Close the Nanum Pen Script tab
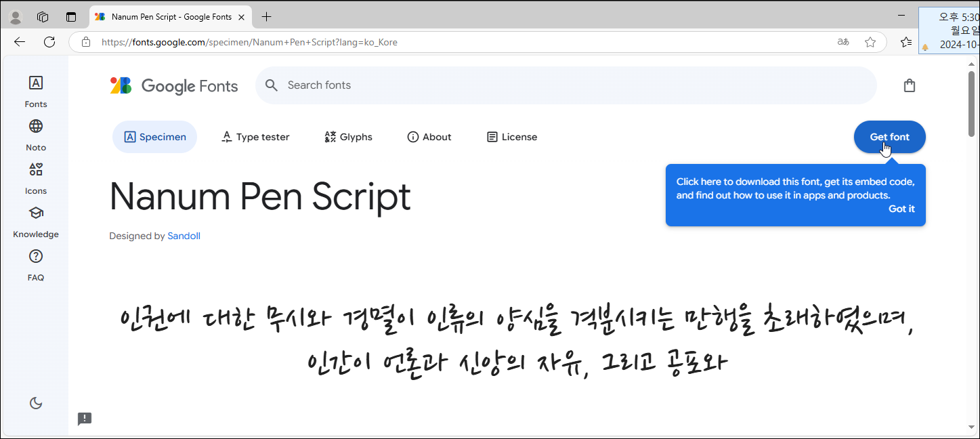Image resolution: width=980 pixels, height=439 pixels. click(242, 17)
